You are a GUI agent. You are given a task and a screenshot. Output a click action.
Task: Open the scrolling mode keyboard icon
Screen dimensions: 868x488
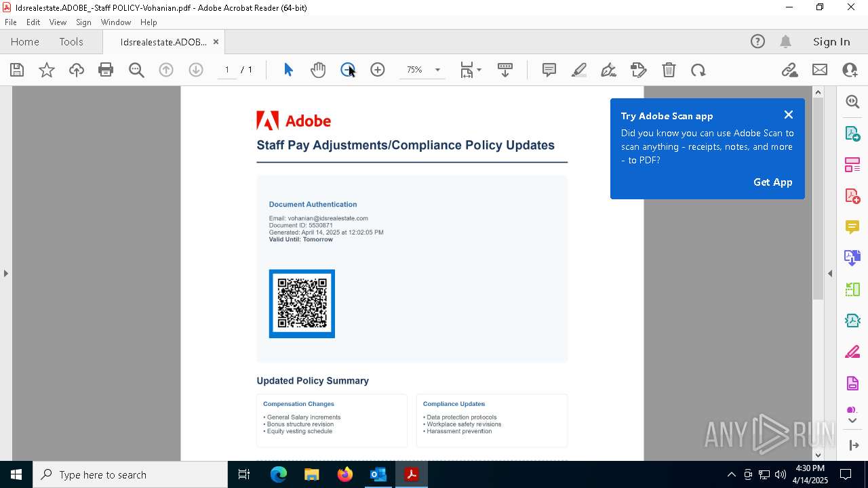[505, 70]
